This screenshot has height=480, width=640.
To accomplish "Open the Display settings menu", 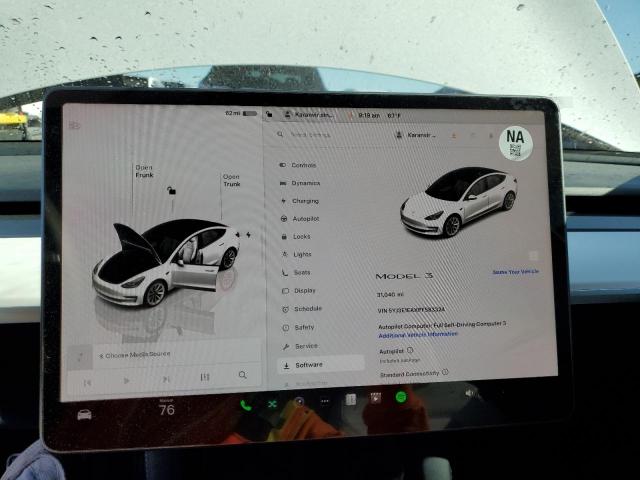I will (x=299, y=291).
